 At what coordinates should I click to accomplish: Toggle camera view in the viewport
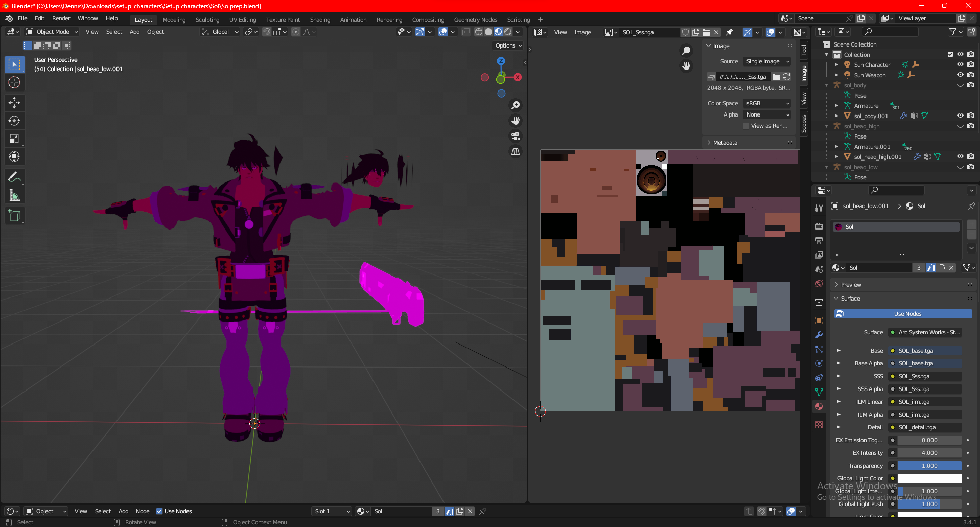coord(516,136)
